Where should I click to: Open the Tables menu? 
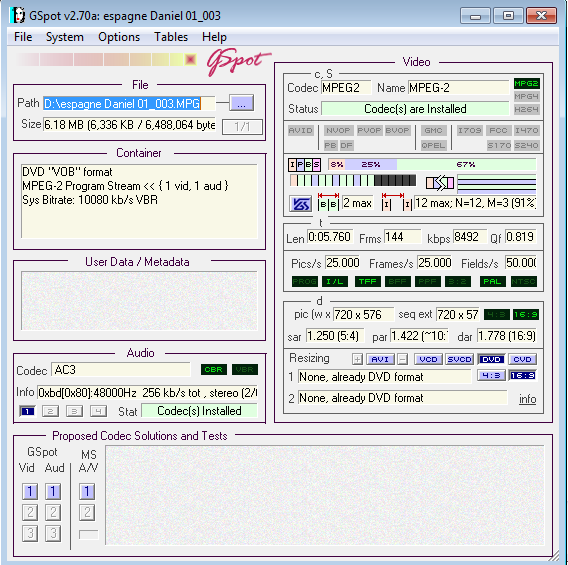coord(171,37)
